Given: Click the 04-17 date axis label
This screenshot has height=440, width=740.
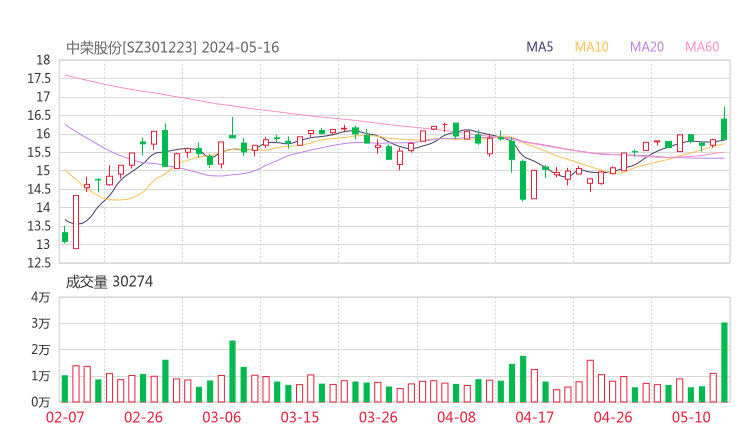Looking at the screenshot, I should point(535,417).
